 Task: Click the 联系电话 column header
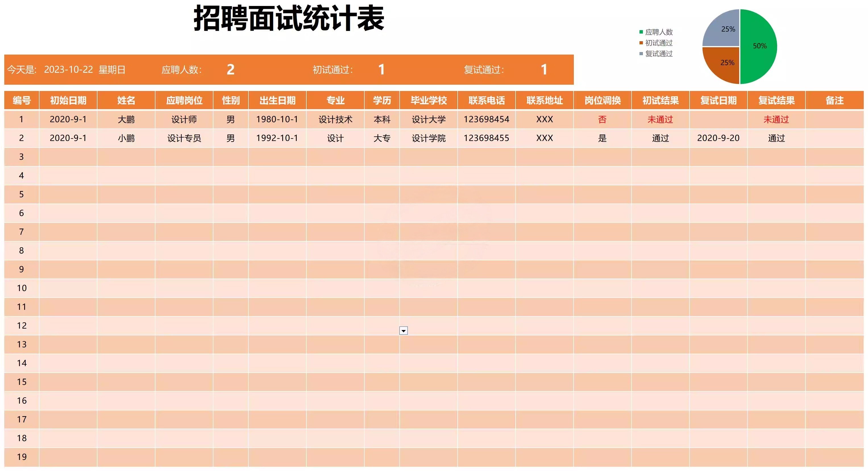(486, 100)
